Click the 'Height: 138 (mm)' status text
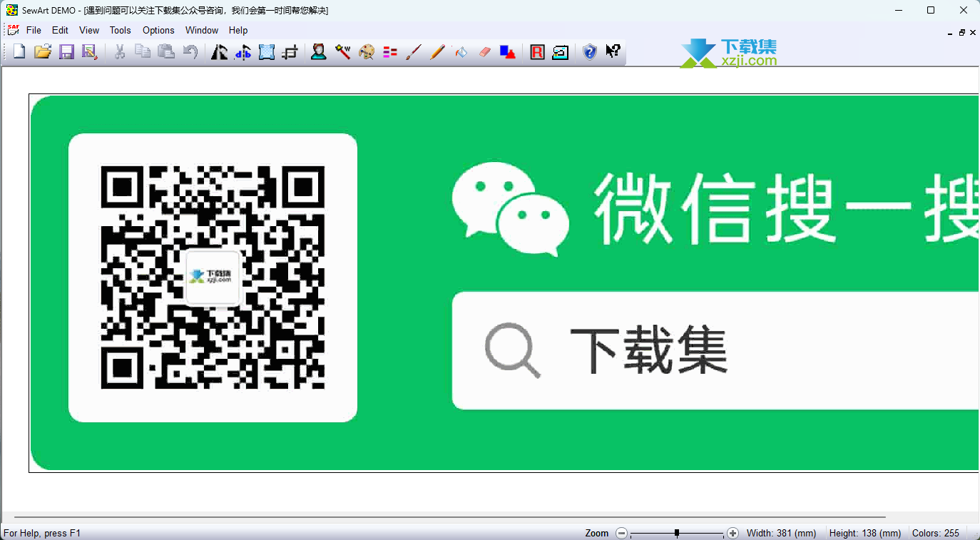Screen dimensions: 980x540 click(865, 533)
